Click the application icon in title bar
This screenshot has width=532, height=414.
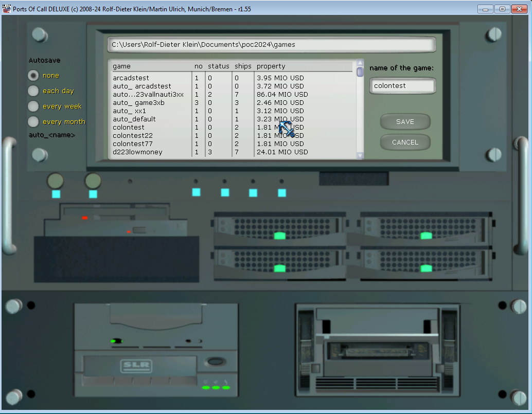point(7,9)
